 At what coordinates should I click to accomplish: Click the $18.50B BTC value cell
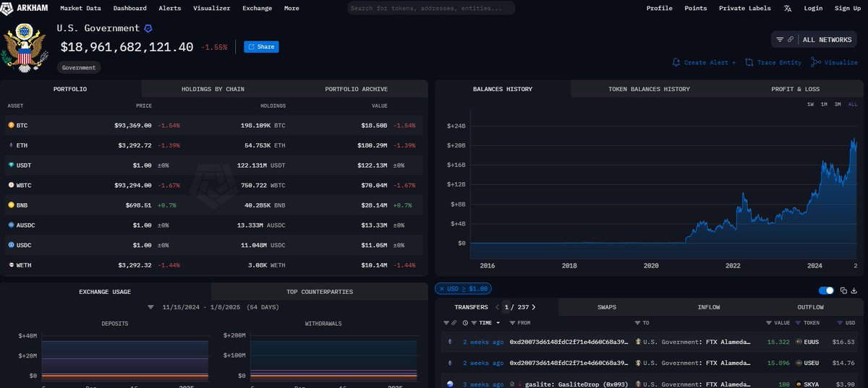point(375,126)
